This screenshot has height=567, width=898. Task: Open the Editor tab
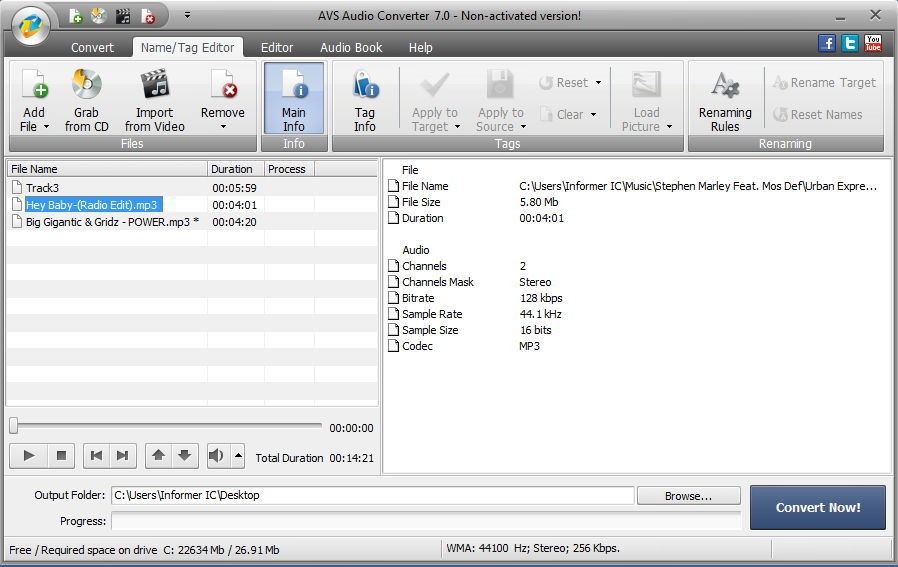(277, 48)
